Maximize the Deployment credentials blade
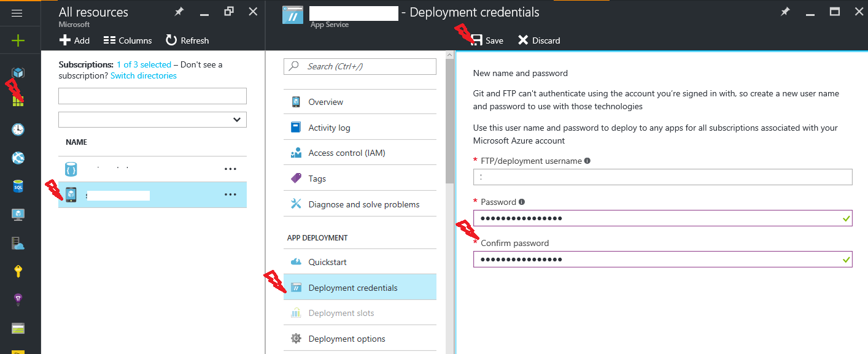Viewport: 868px width, 354px height. point(834,12)
